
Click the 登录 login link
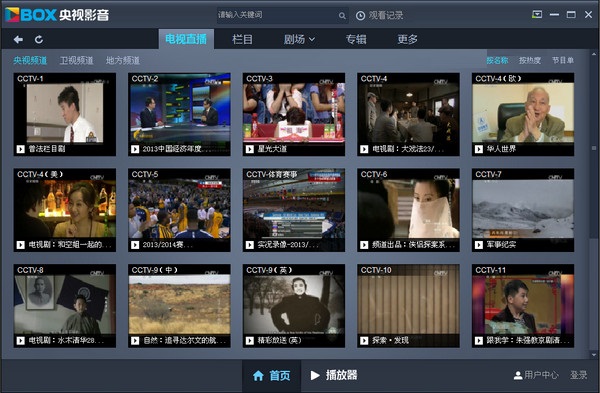coord(579,375)
